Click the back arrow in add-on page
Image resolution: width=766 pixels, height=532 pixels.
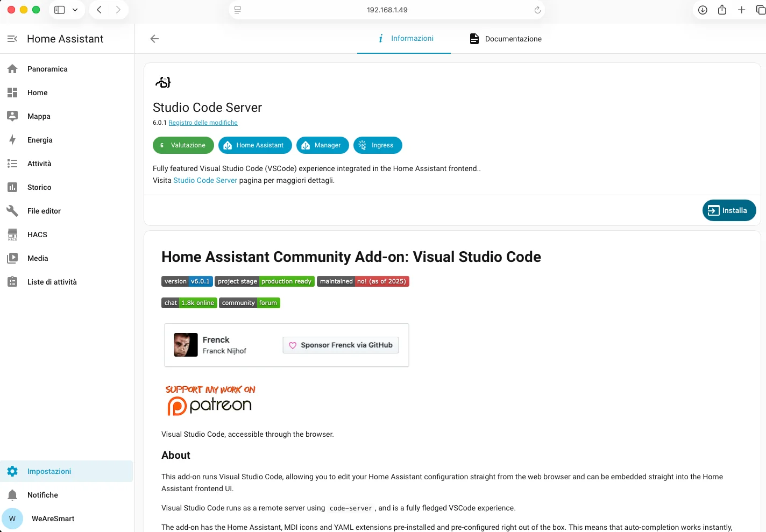pos(154,39)
